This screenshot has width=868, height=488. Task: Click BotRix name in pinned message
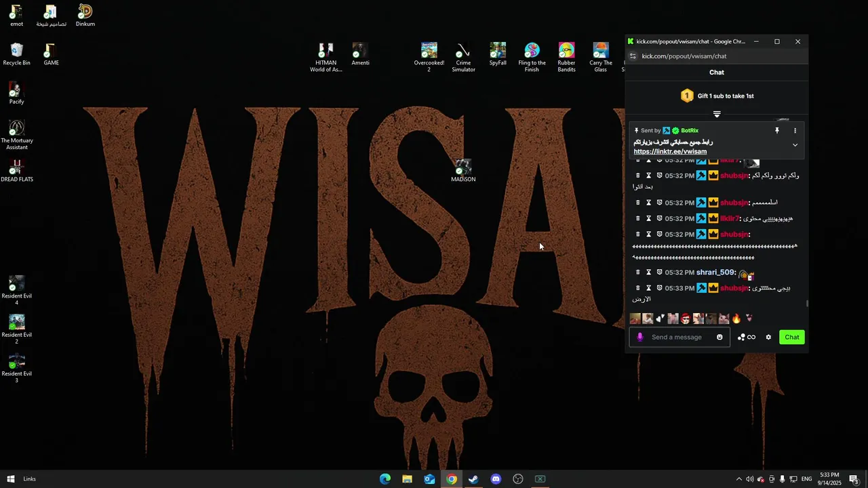tap(690, 130)
